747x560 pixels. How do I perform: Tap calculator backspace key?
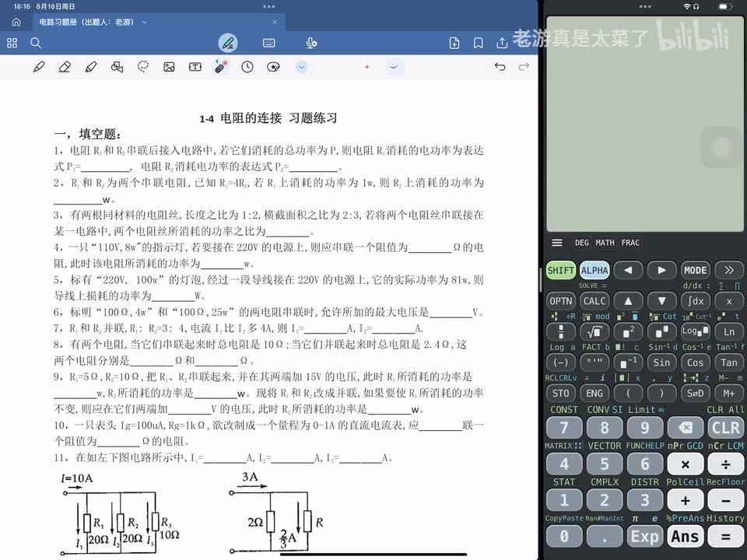click(685, 428)
